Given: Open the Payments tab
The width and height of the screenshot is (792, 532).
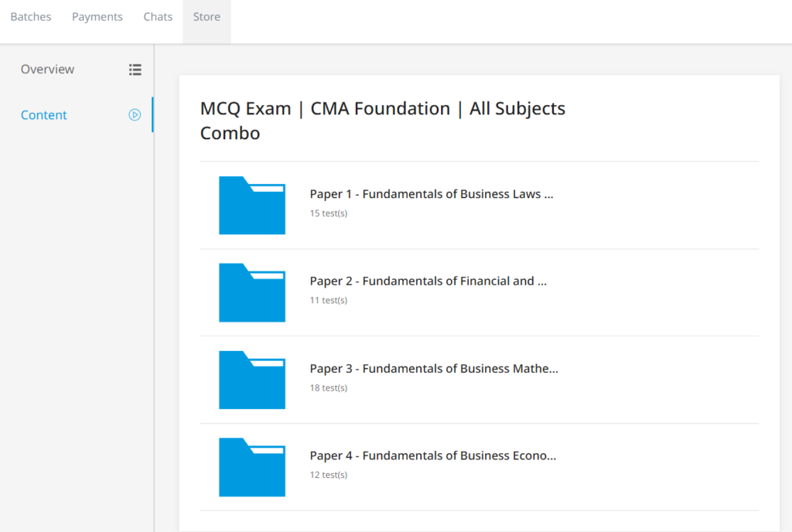Looking at the screenshot, I should coord(97,16).
